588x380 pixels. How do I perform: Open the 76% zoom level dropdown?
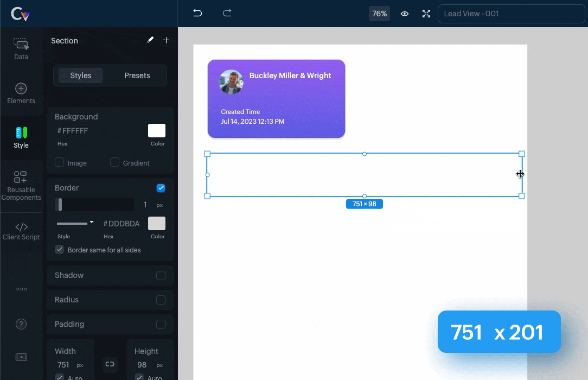[x=379, y=14]
